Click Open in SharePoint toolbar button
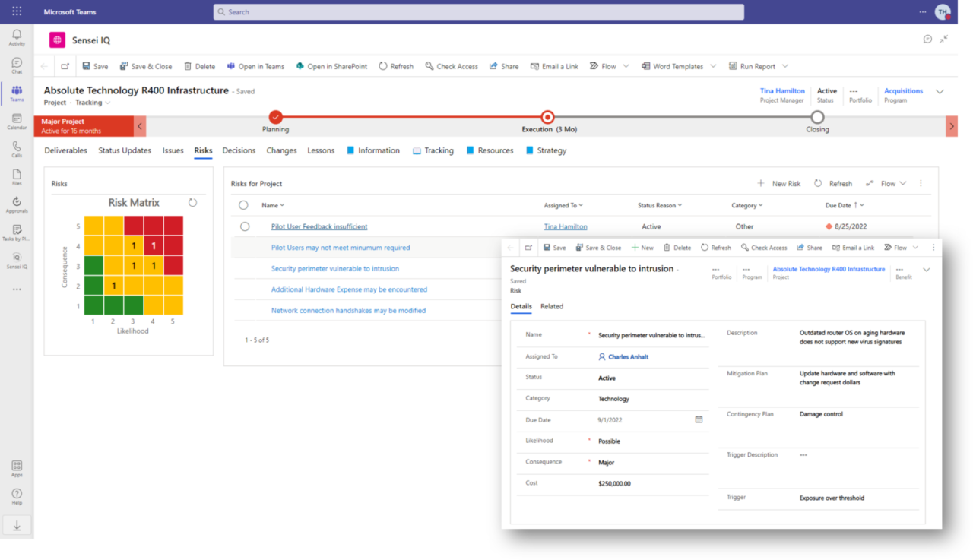This screenshot has width=973, height=560. [331, 66]
